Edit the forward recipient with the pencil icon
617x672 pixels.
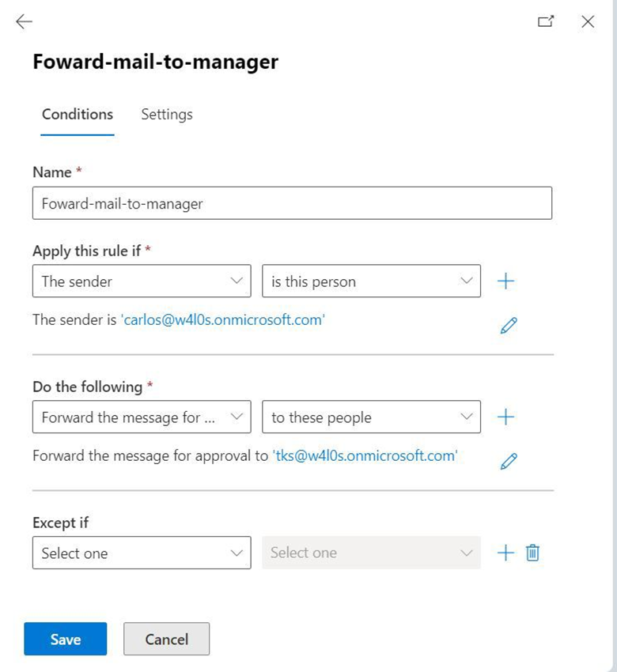509,461
